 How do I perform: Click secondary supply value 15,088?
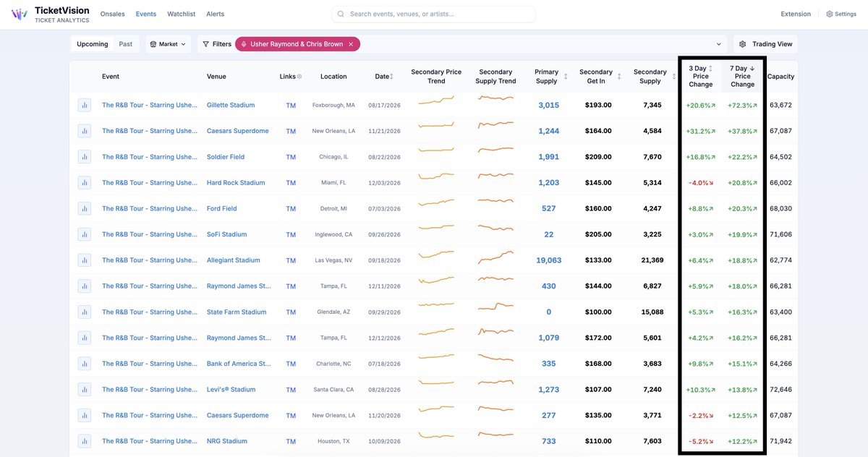pos(652,312)
